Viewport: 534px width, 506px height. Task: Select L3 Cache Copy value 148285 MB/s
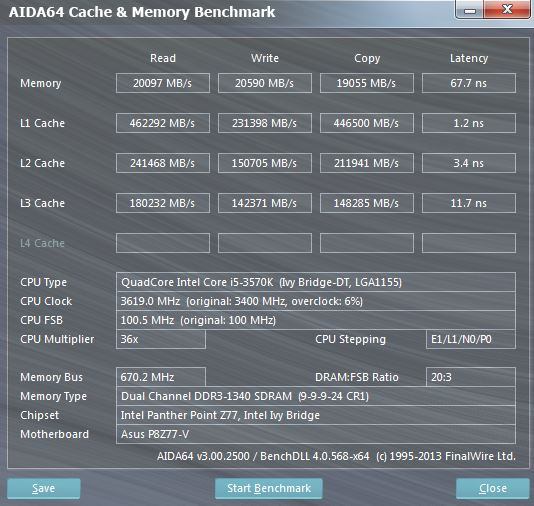[x=367, y=203]
